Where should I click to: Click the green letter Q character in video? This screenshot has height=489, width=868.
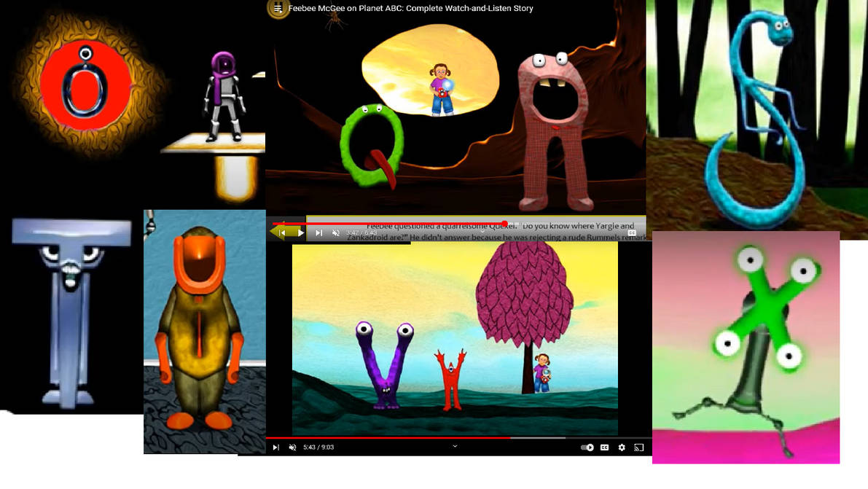[370, 146]
